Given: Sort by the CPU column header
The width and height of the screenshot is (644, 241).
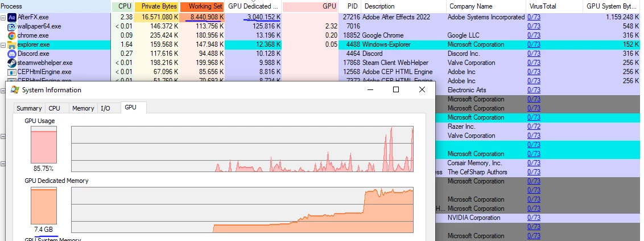Looking at the screenshot, I should (123, 6).
